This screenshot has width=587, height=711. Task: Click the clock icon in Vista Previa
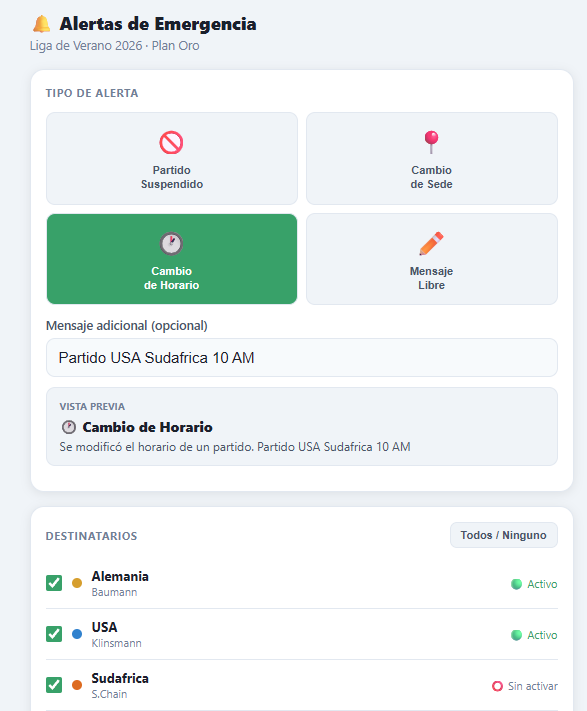click(69, 427)
